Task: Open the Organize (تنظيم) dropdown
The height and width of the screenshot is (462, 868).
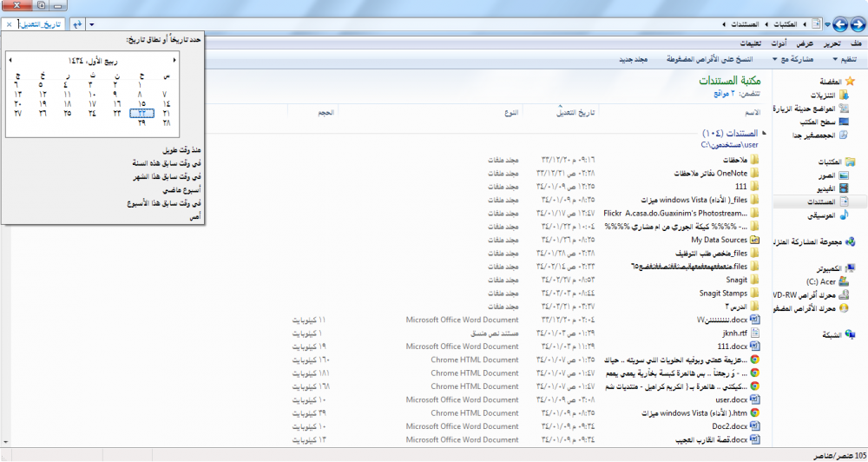Action: tap(845, 60)
